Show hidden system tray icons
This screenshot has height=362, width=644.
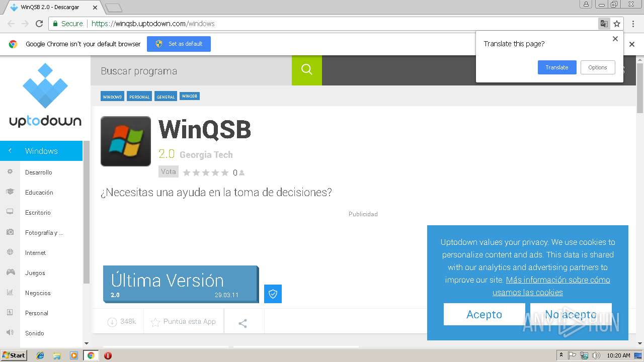[561, 355]
